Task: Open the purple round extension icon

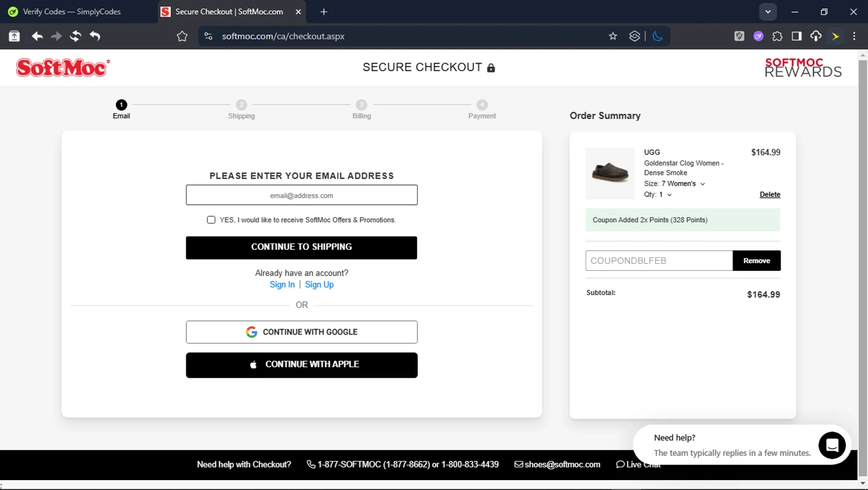Action: 759,36
